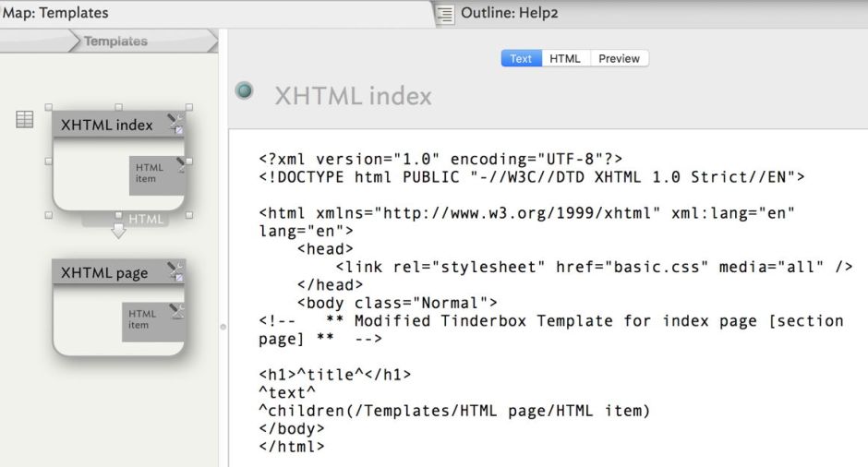Viewport: 868px width, 467px height.
Task: Click the Templates breadcrumb in map header
Action: click(115, 42)
